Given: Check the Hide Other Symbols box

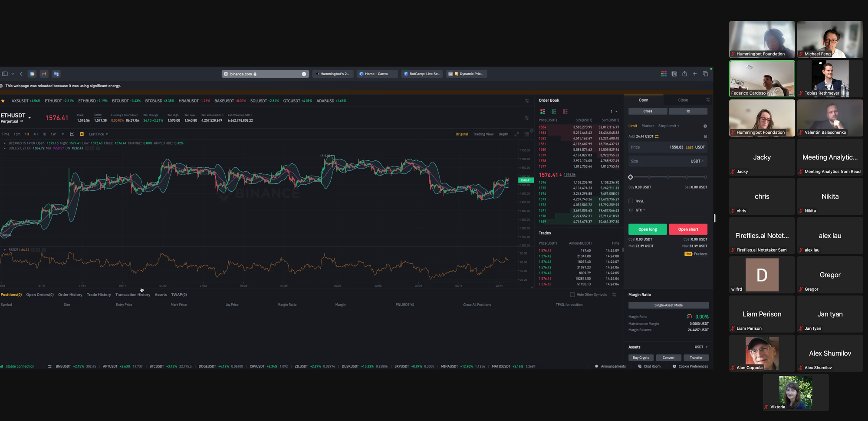Looking at the screenshot, I should tap(572, 295).
